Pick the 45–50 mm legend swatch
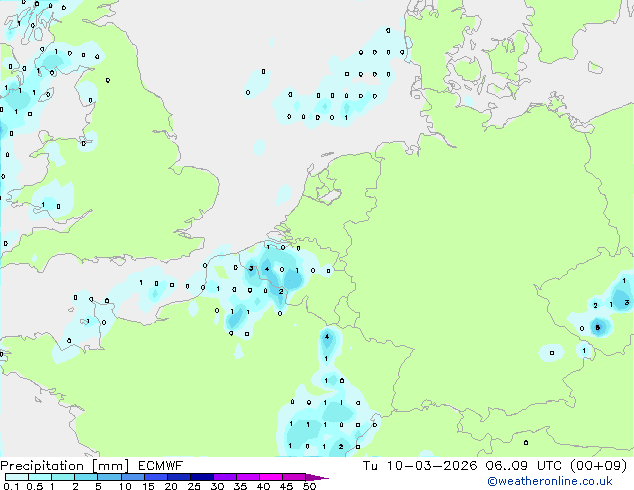This screenshot has height=490, width=634. [x=294, y=477]
